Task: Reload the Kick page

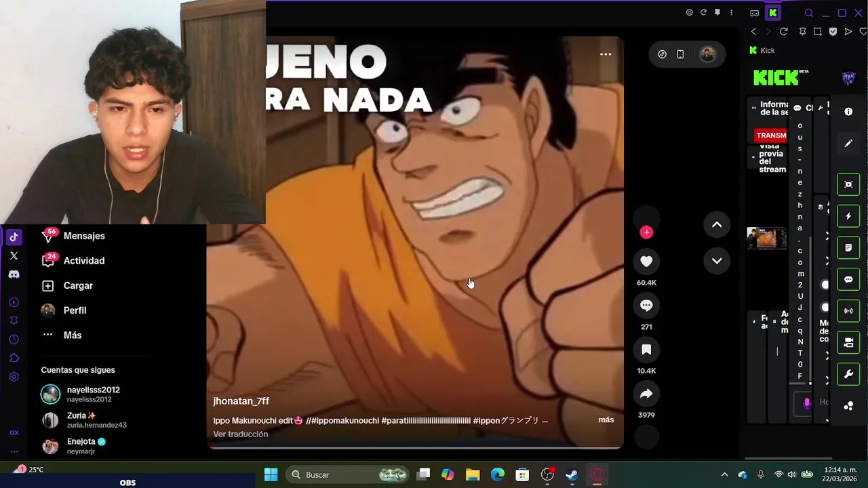Action: (784, 32)
